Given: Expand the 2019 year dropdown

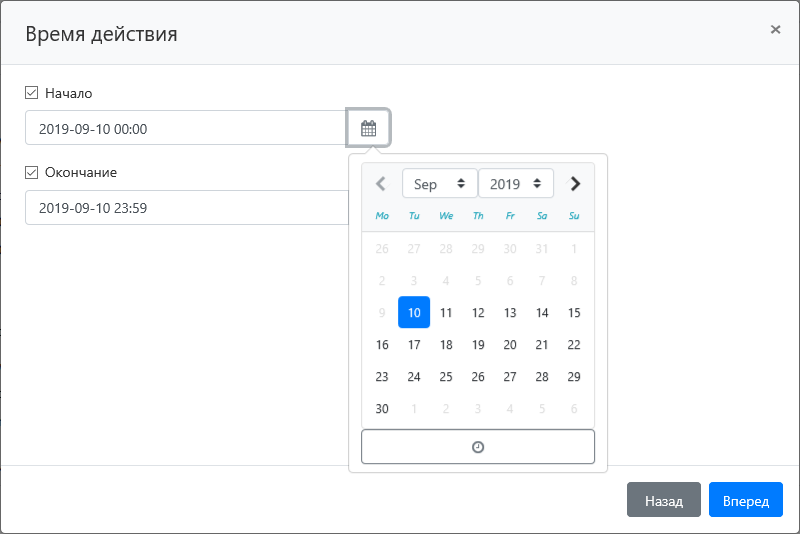Looking at the screenshot, I should 515,184.
